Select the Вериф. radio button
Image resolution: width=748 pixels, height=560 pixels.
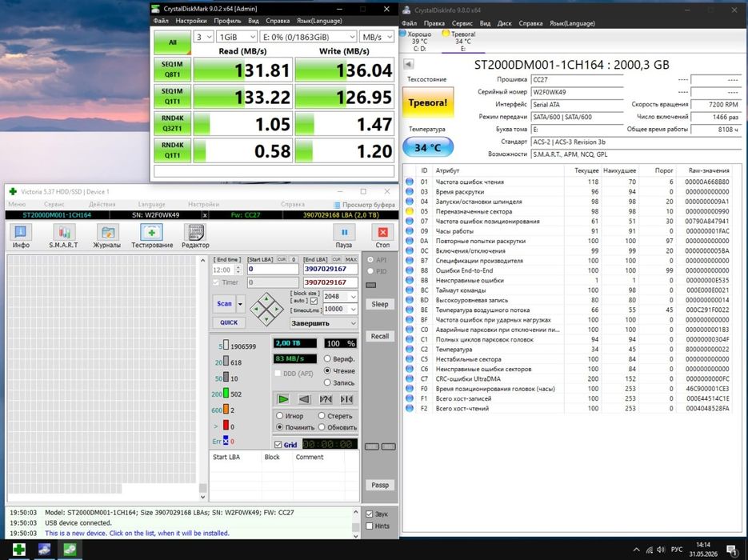tap(327, 358)
